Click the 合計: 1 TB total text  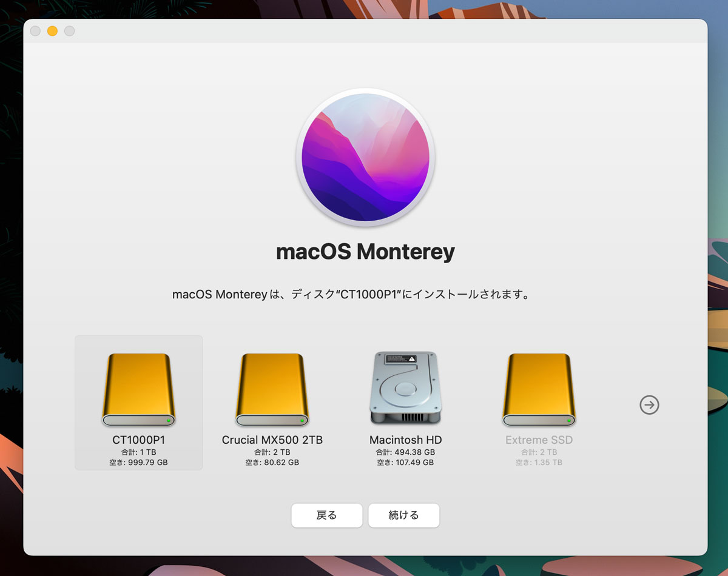[x=139, y=452]
